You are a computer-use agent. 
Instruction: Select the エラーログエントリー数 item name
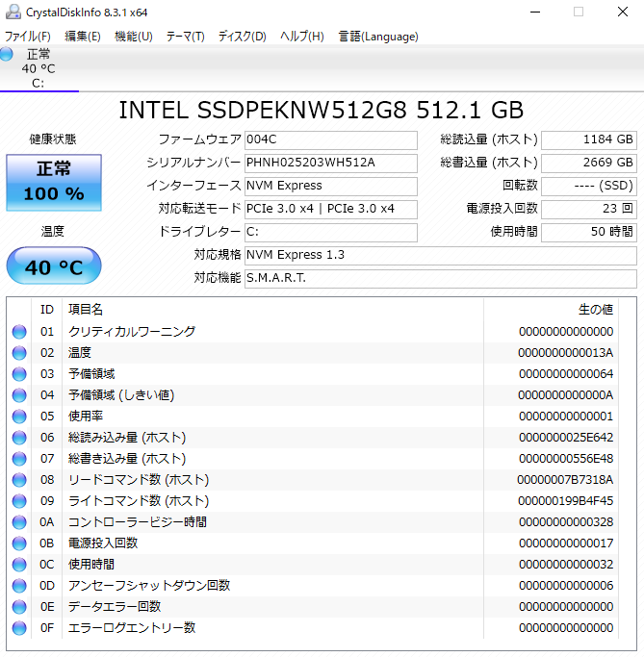pyautogui.click(x=132, y=628)
